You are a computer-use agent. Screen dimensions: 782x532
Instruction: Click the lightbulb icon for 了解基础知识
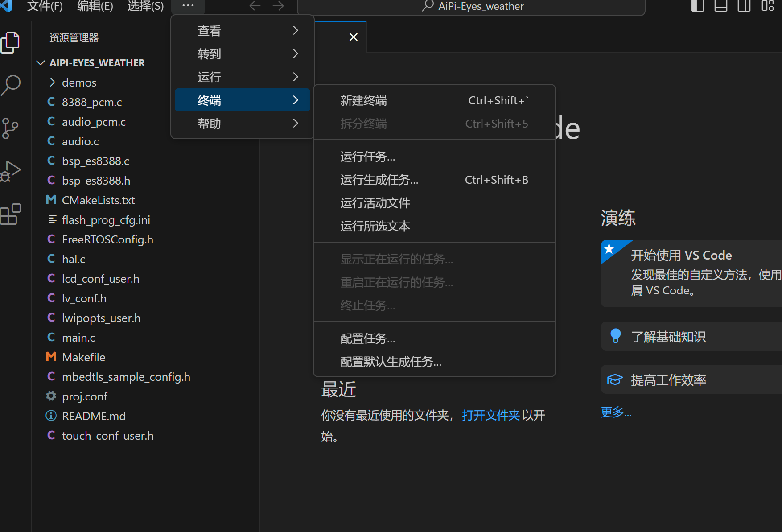616,336
